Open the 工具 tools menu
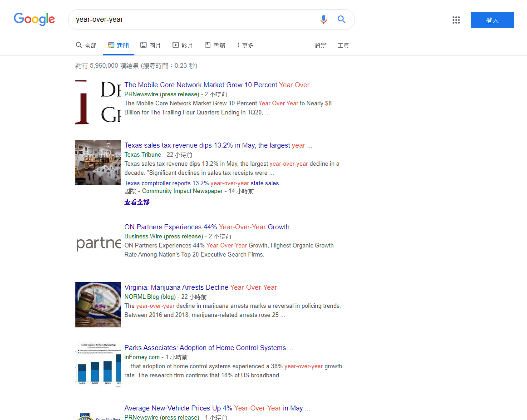This screenshot has width=527, height=420. coord(343,45)
